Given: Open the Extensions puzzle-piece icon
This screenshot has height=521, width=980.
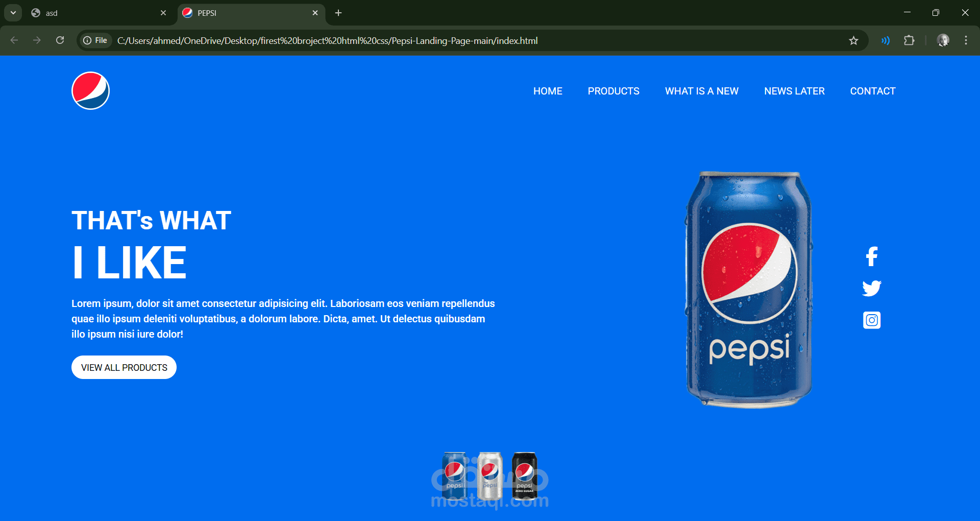Looking at the screenshot, I should [909, 40].
